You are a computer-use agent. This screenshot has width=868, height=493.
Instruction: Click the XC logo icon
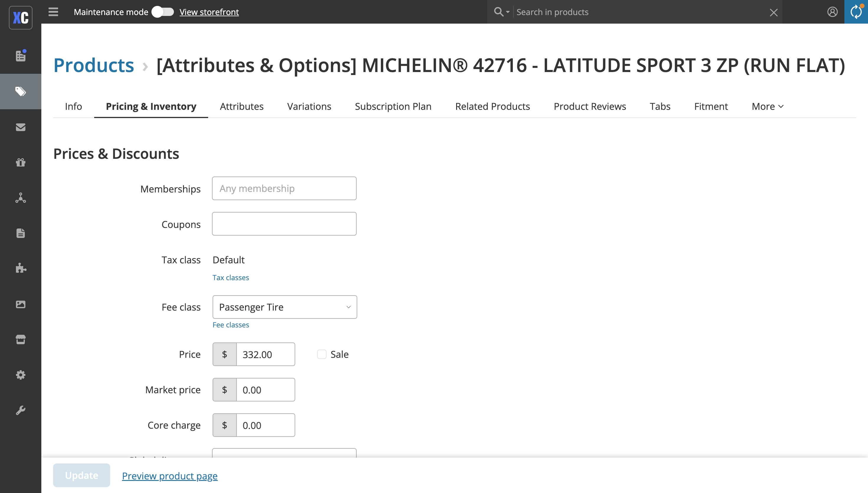[21, 17]
